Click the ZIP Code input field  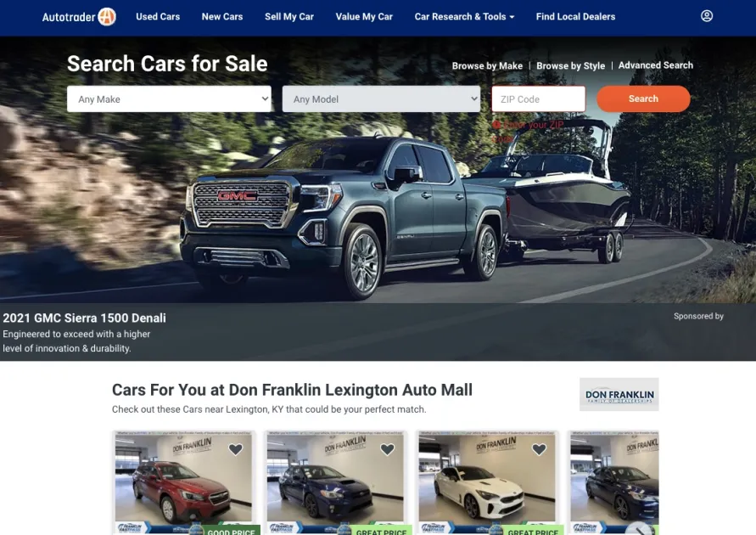[x=539, y=99]
